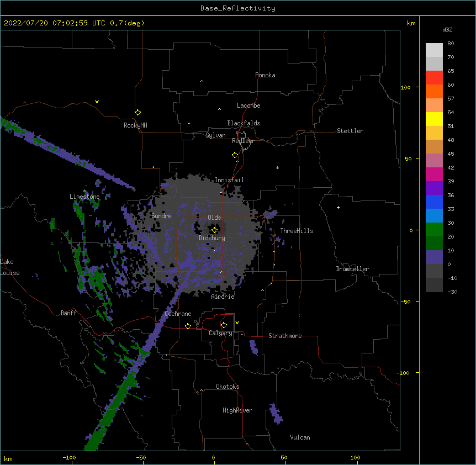
Task: Pick the deep orange 57-60 dBZ legend swatch
Action: [434, 91]
